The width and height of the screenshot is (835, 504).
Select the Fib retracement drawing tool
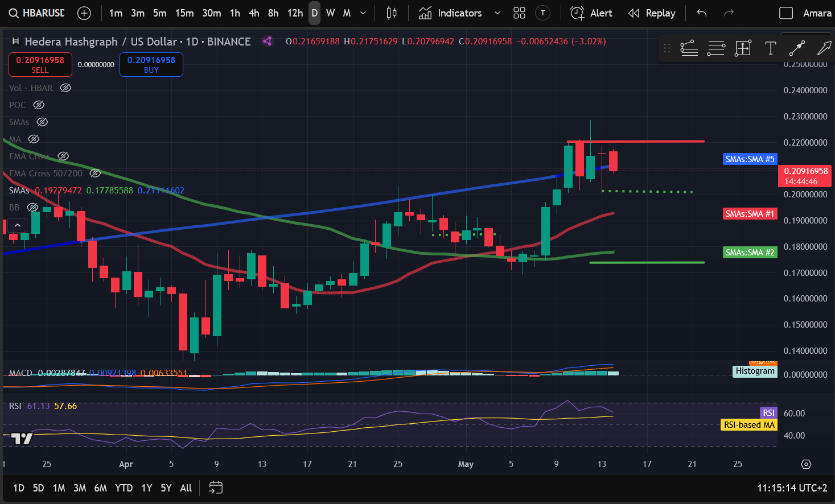[689, 48]
